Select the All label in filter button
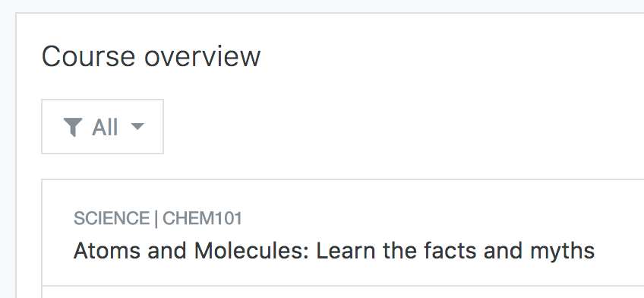The width and height of the screenshot is (644, 298). 105,127
